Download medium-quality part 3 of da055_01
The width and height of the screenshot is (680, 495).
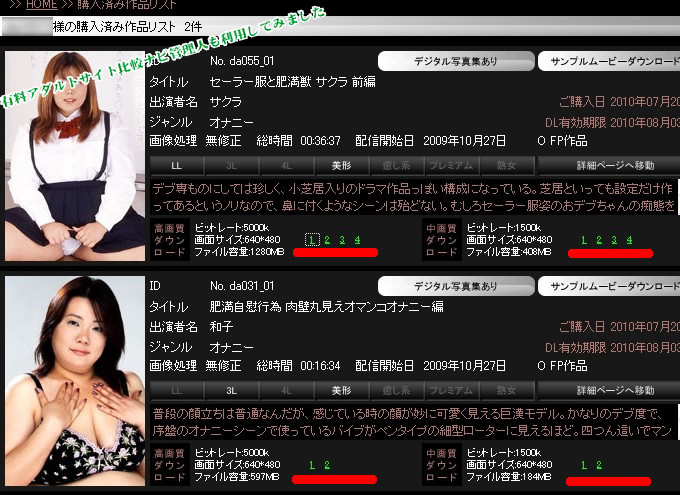614,240
